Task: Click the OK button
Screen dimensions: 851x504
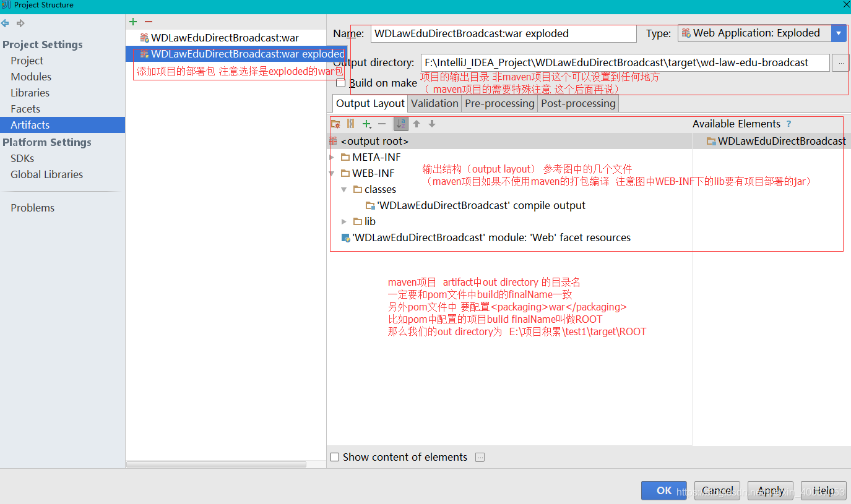Action: [x=664, y=490]
